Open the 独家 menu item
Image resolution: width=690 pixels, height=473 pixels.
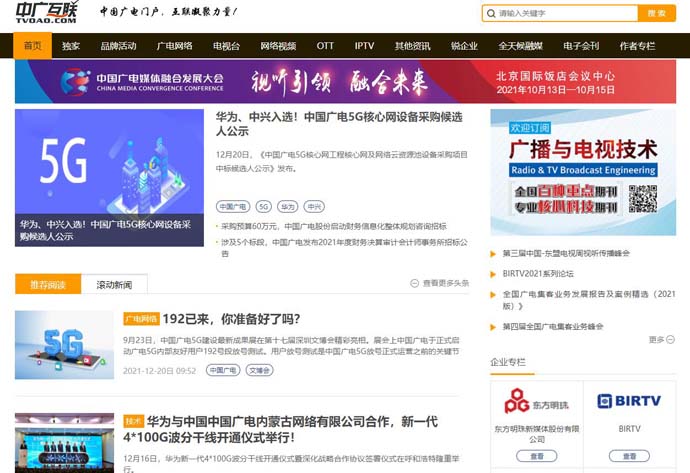click(71, 46)
